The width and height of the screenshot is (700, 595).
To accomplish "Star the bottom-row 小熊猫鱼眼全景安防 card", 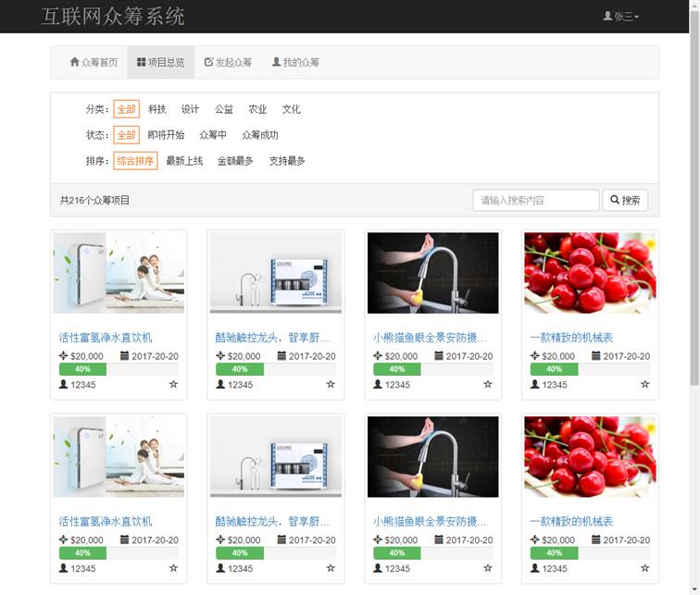I will coord(487,568).
